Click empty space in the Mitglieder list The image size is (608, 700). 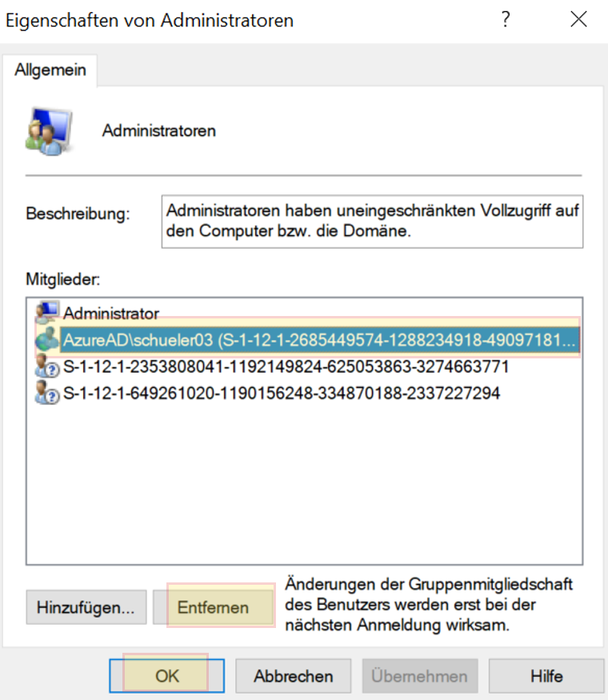pos(304,488)
